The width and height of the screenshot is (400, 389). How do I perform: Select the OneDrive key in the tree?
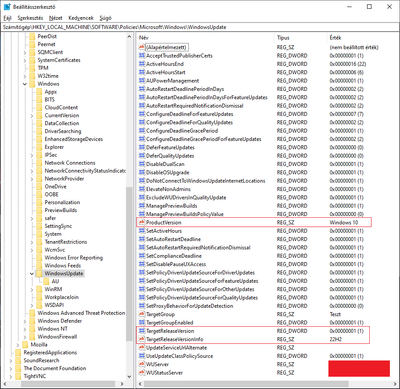pos(55,187)
